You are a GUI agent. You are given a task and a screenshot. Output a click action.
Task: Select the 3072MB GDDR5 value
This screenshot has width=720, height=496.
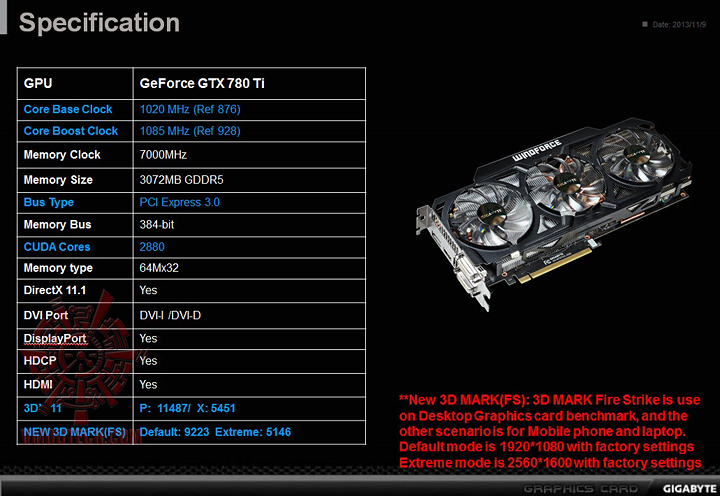point(181,180)
